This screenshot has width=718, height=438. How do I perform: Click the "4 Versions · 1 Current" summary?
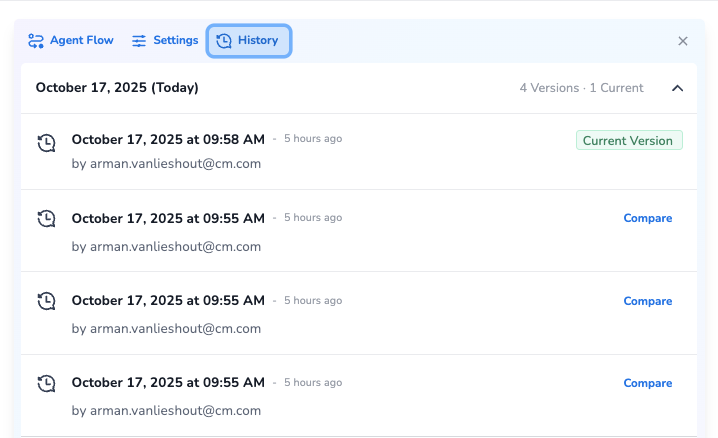click(x=581, y=88)
